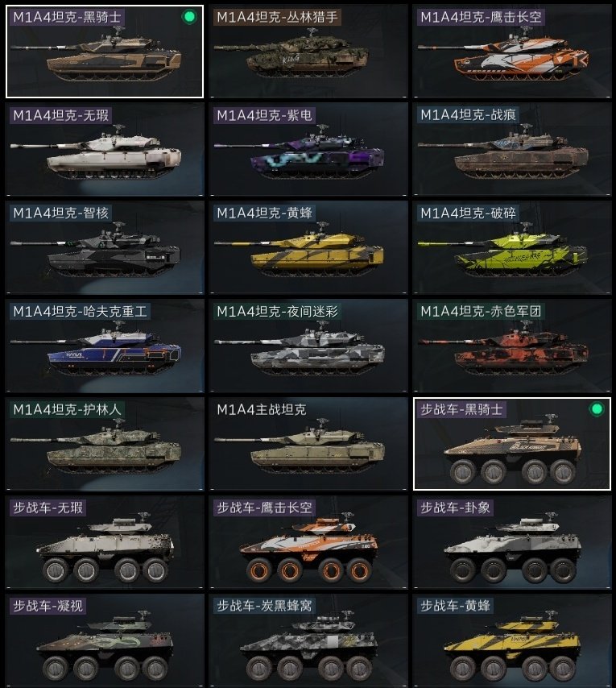
Task: Pick the red M1A4坦克-赤色军团 skin
Action: pyautogui.click(x=511, y=346)
